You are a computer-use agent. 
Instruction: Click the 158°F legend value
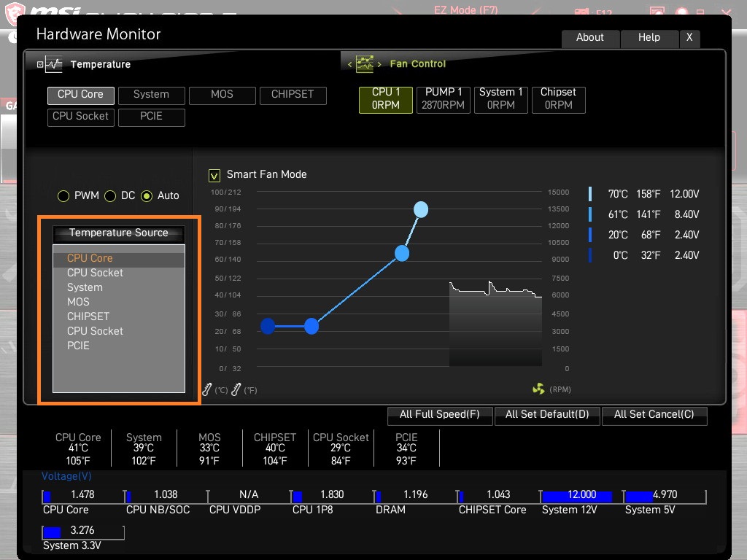click(x=649, y=194)
